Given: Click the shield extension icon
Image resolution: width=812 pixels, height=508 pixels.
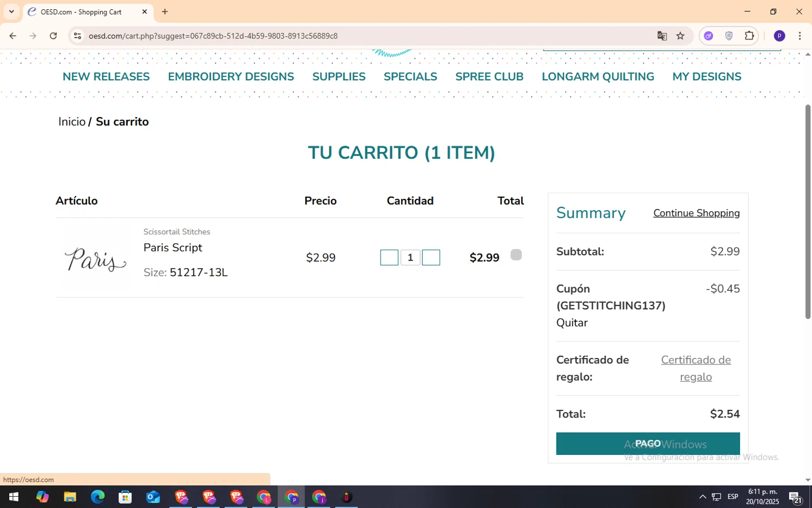Looking at the screenshot, I should [729, 36].
